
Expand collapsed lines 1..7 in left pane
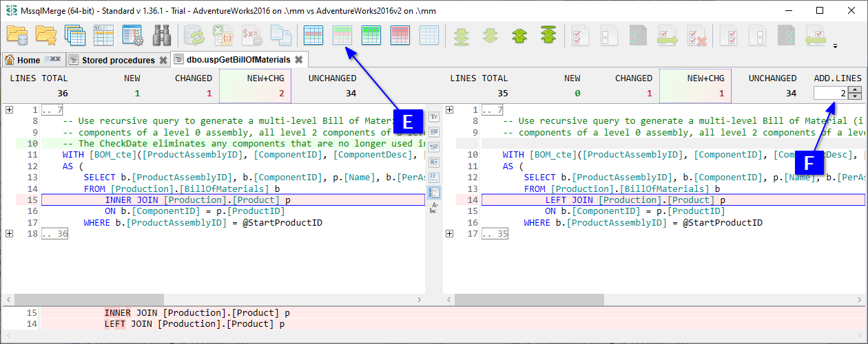click(x=9, y=109)
